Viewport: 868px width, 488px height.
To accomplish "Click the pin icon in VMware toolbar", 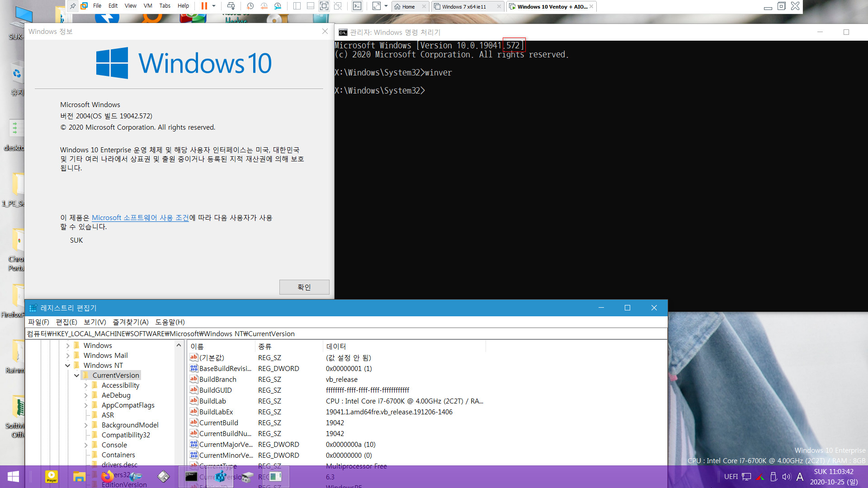I will click(x=73, y=6).
